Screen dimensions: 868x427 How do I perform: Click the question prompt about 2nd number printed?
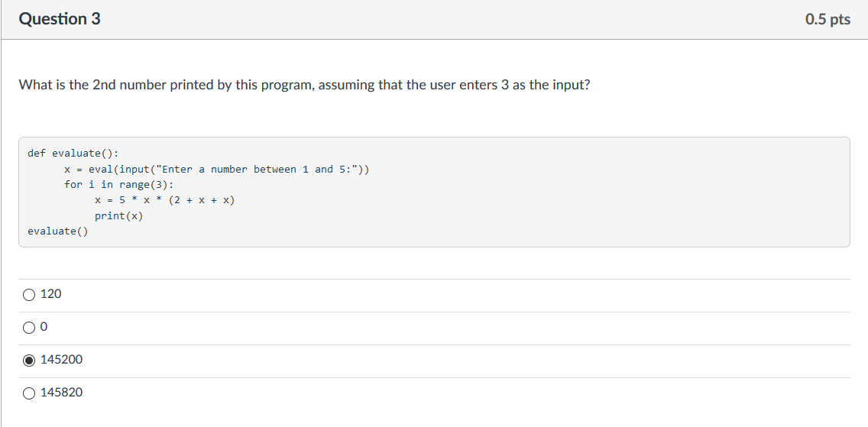(x=304, y=86)
